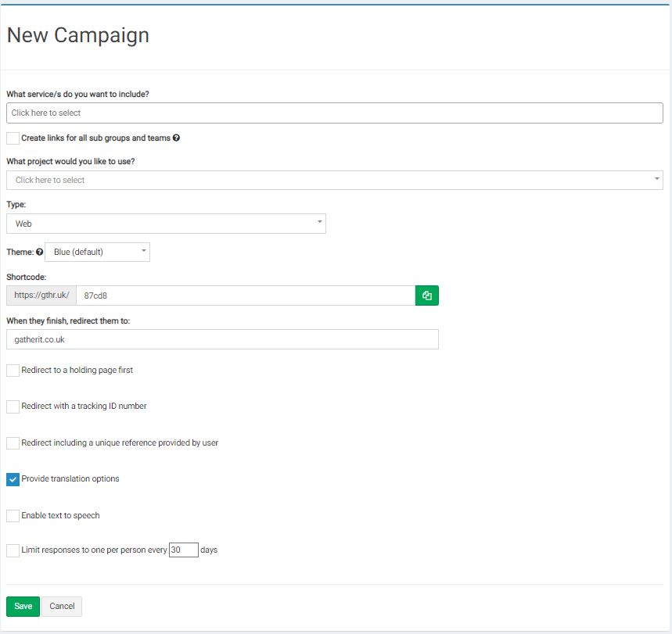The image size is (672, 634).
Task: Click the https://gthr.uk/ shortcode prefix
Action: point(41,296)
